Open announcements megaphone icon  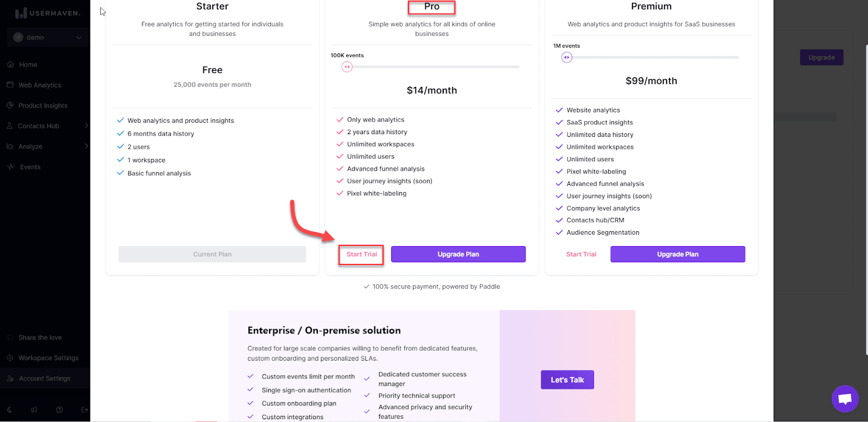click(34, 410)
